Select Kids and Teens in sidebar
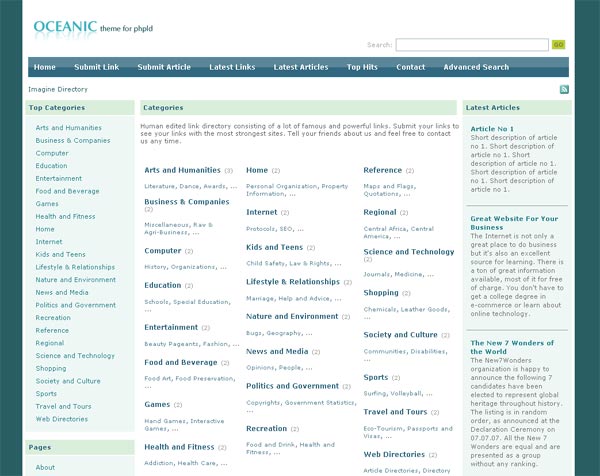This screenshot has width=600, height=476. (x=60, y=254)
